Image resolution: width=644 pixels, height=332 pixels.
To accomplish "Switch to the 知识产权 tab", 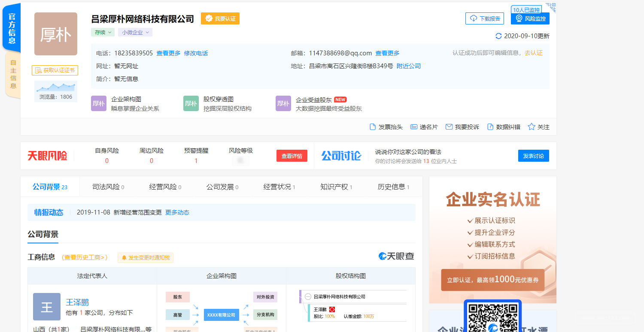I will 336,187.
